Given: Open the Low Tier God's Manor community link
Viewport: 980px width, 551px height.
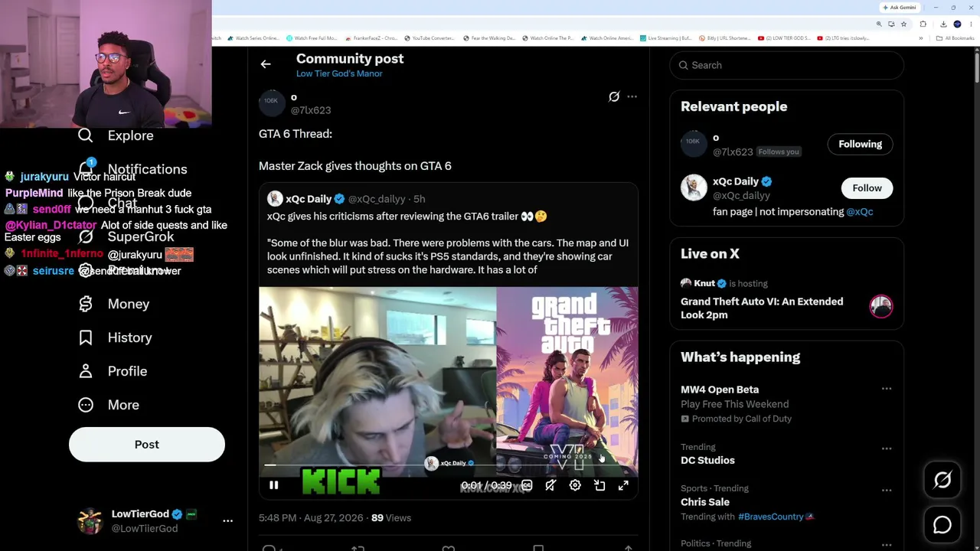Looking at the screenshot, I should click(339, 73).
